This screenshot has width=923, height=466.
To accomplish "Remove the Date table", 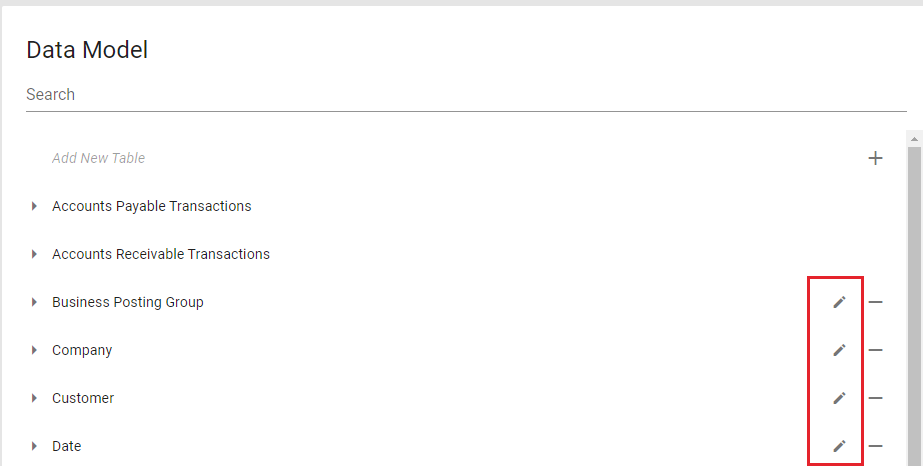I will [875, 446].
